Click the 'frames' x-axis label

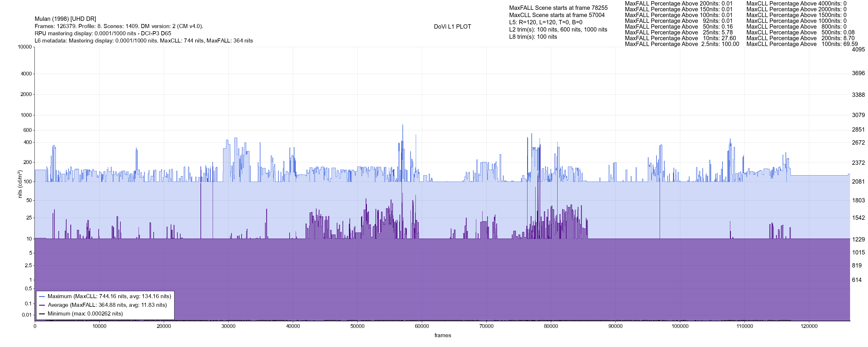click(442, 335)
